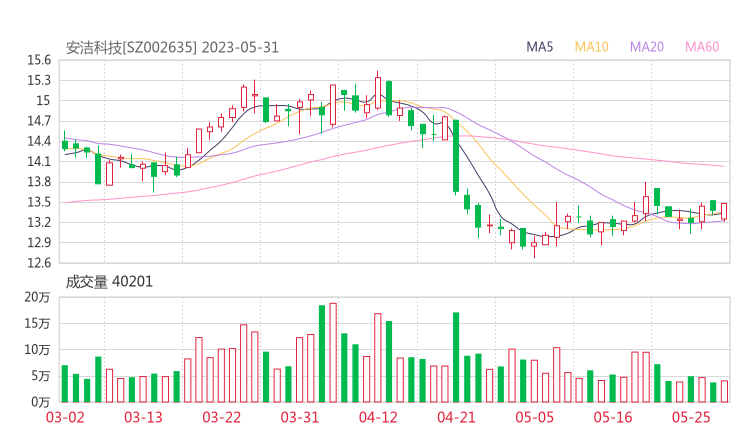Click the 15万 volume axis label

tap(37, 323)
